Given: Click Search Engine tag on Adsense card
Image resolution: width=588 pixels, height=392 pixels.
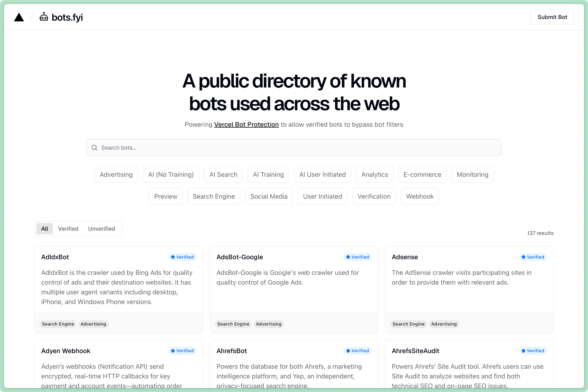Looking at the screenshot, I should pyautogui.click(x=409, y=324).
